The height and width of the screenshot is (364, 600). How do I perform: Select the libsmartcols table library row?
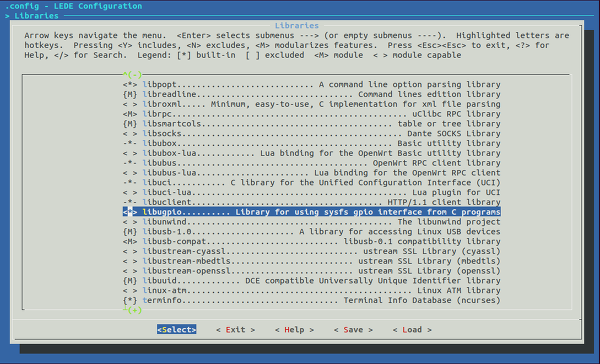[321, 124]
